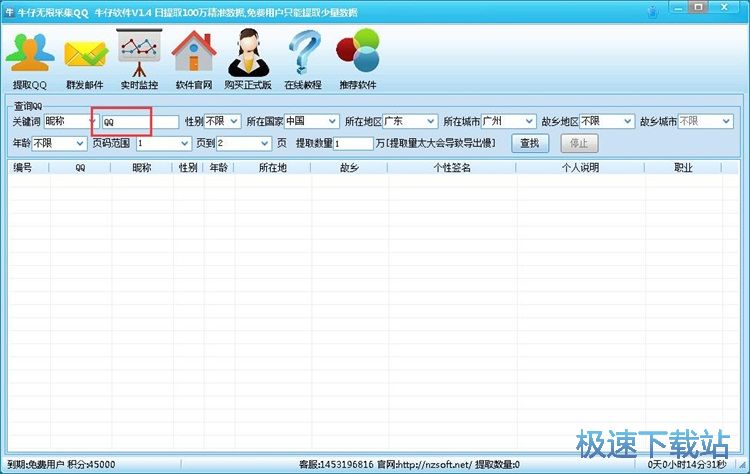Viewport: 750px width, 474px height.
Task: Click the 客服 nzsoft.net status bar text
Action: 409,464
